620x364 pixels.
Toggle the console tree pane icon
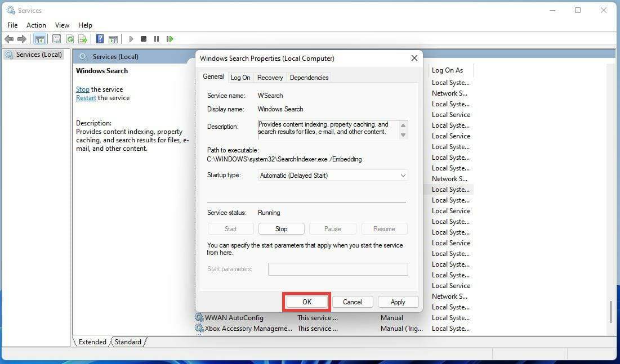39,39
